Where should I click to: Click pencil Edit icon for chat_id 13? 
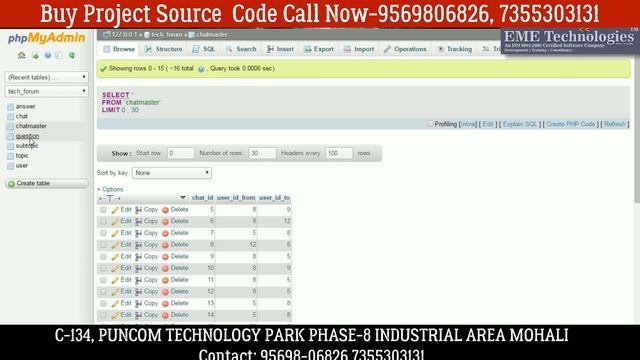coord(115,304)
